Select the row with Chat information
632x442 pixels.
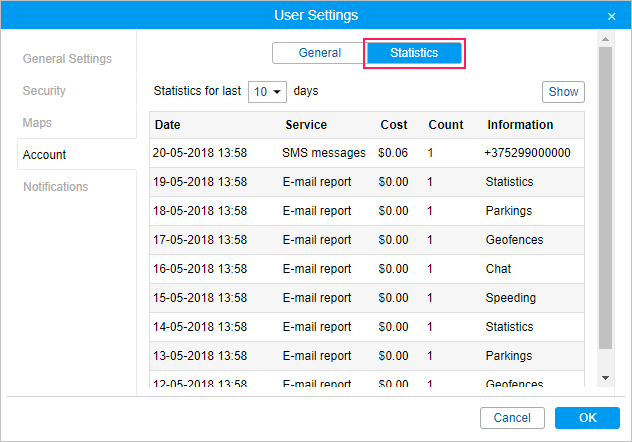365,269
